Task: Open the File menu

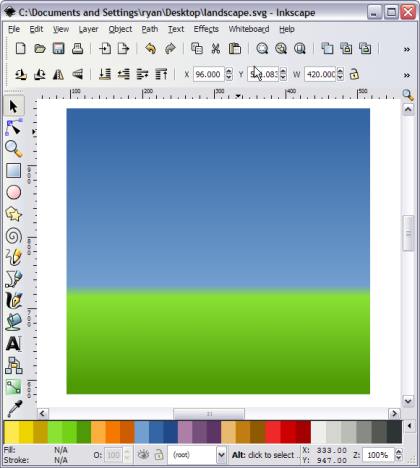Action: [x=14, y=29]
